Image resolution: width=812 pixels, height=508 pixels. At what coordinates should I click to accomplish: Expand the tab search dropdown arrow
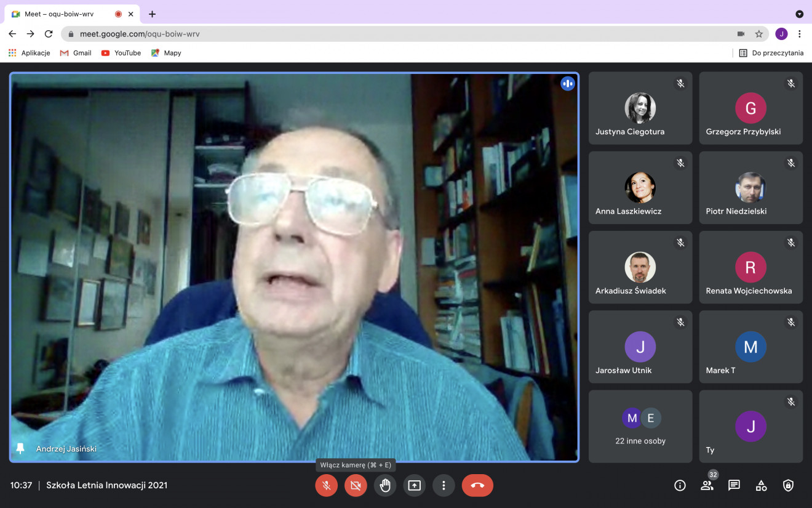click(799, 14)
